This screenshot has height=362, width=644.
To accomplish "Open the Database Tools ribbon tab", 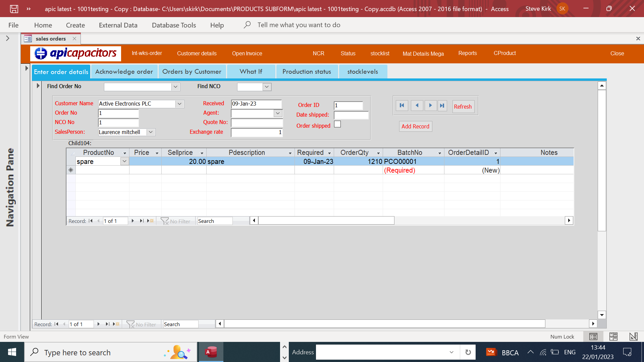I will click(174, 25).
